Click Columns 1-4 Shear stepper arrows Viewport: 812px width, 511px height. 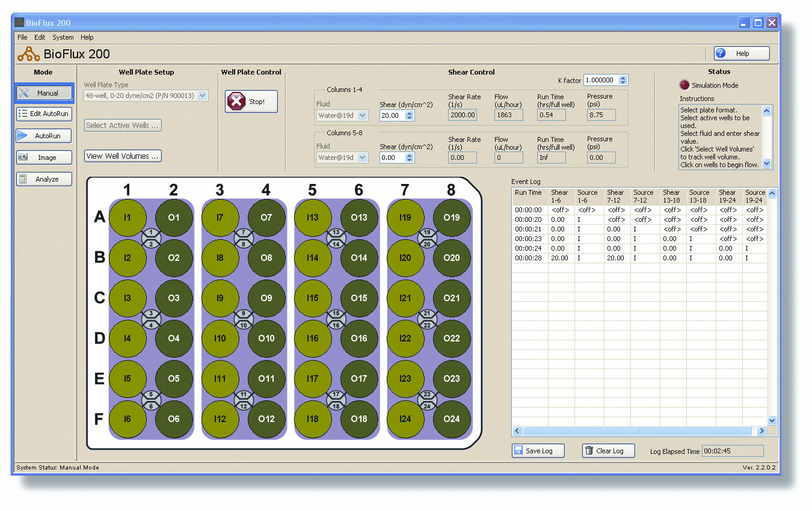coord(410,115)
